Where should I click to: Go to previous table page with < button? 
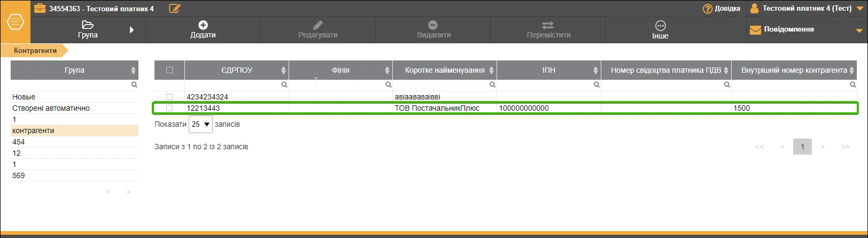point(782,147)
